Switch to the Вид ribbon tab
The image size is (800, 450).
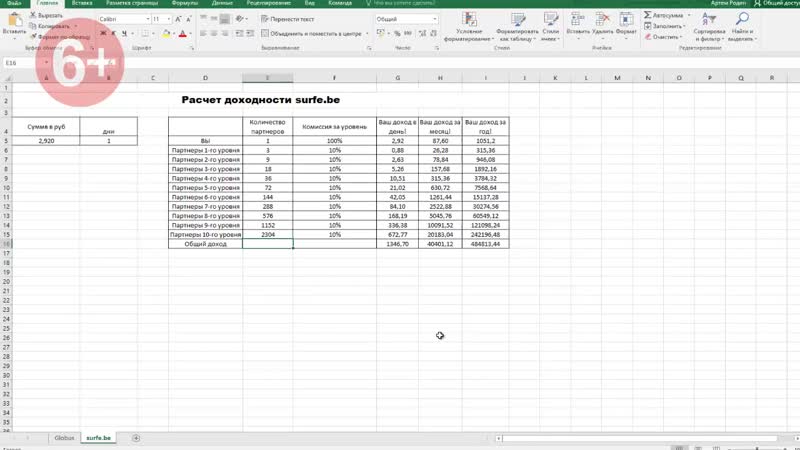pyautogui.click(x=309, y=3)
